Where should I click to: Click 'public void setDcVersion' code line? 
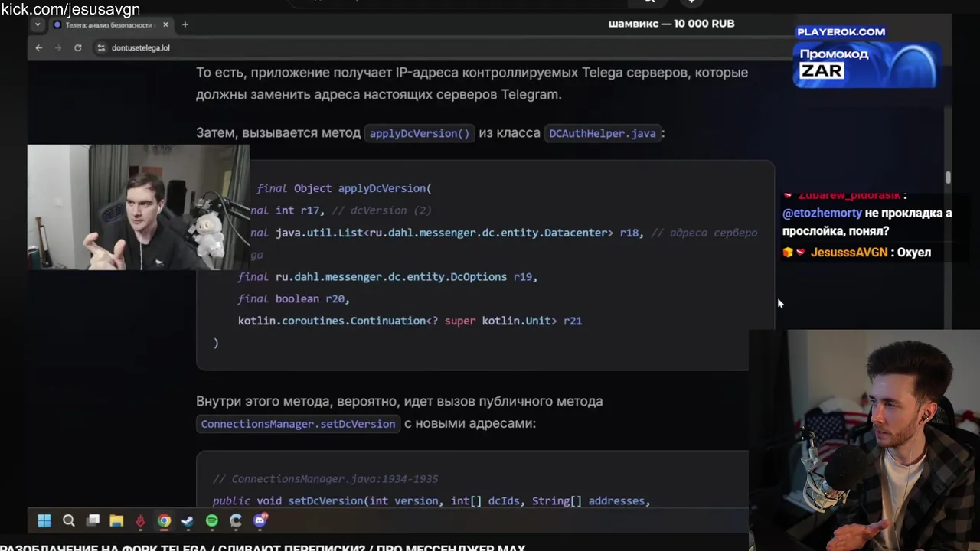coord(432,500)
